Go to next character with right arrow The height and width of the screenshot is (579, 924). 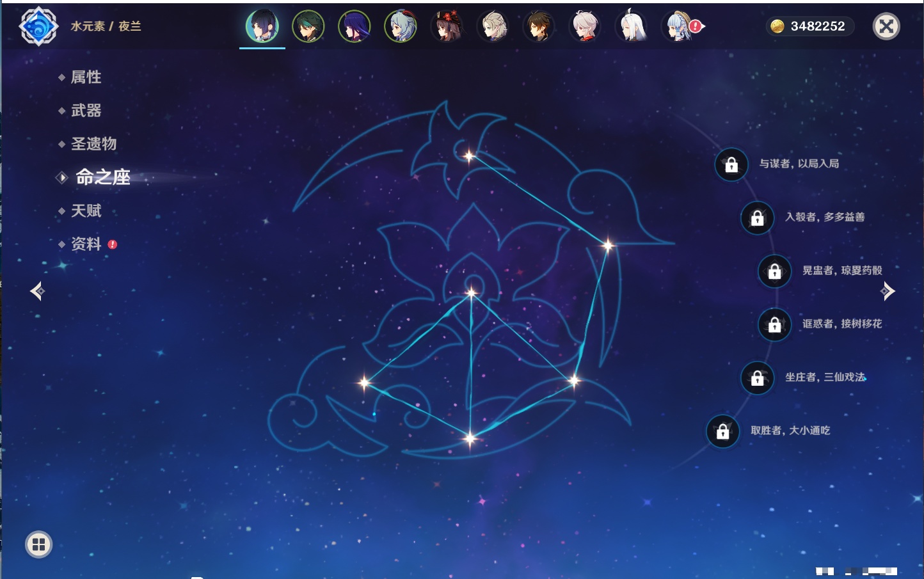[x=888, y=291]
